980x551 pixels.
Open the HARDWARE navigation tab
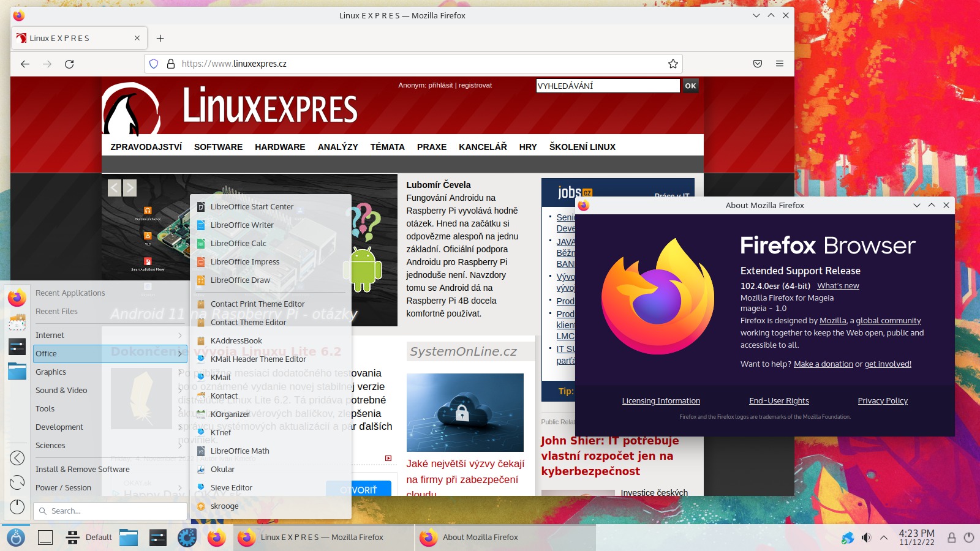click(x=280, y=147)
